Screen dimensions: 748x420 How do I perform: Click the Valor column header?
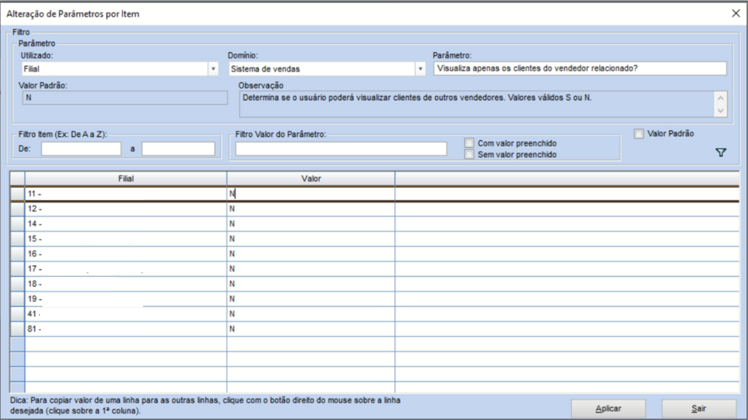(310, 177)
